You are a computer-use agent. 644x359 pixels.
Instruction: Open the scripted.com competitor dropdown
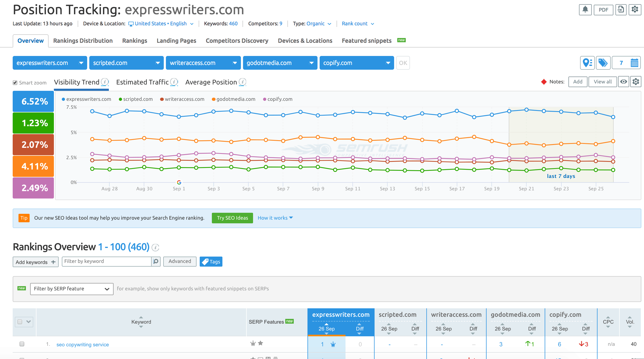pos(157,63)
